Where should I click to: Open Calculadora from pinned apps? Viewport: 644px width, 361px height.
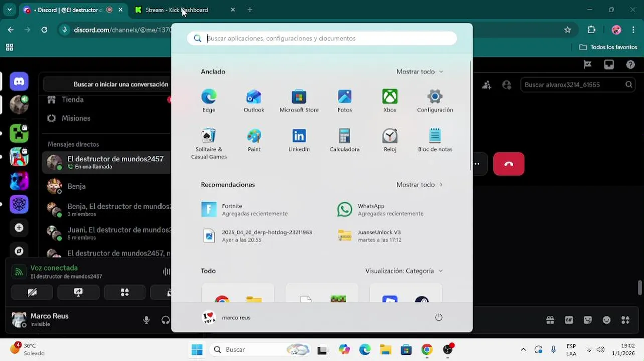point(345,140)
